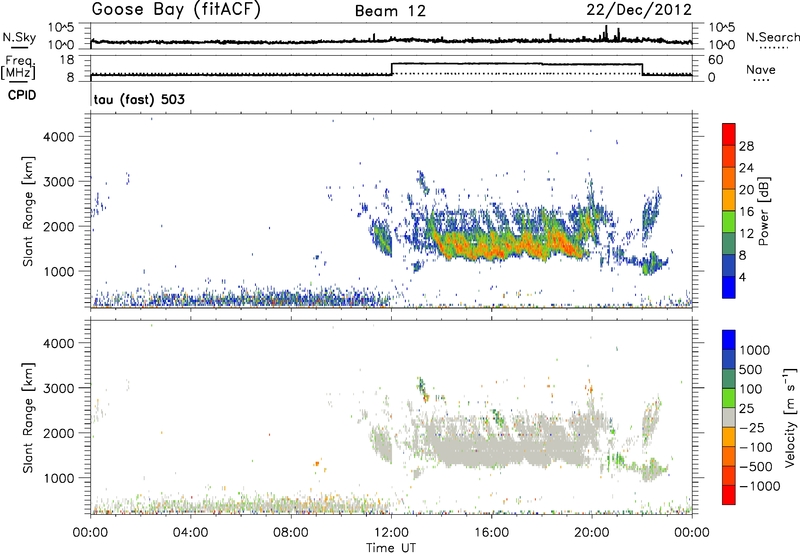The width and height of the screenshot is (800, 554).
Task: Select the 4000 tick in power panel
Action: [x=58, y=137]
